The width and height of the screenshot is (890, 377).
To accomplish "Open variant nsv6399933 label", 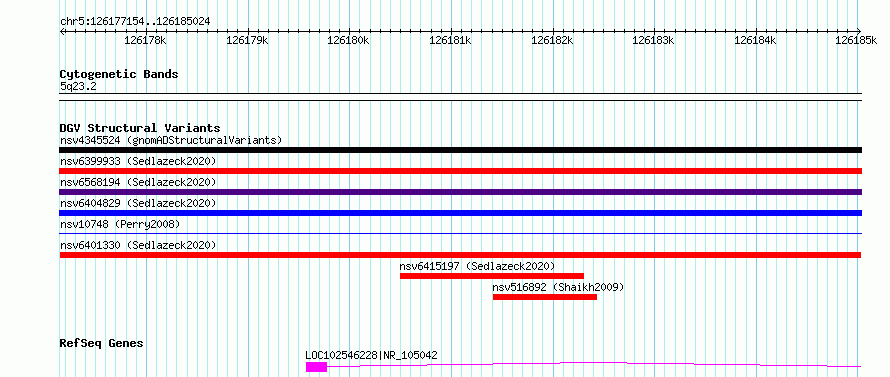I will tap(138, 161).
